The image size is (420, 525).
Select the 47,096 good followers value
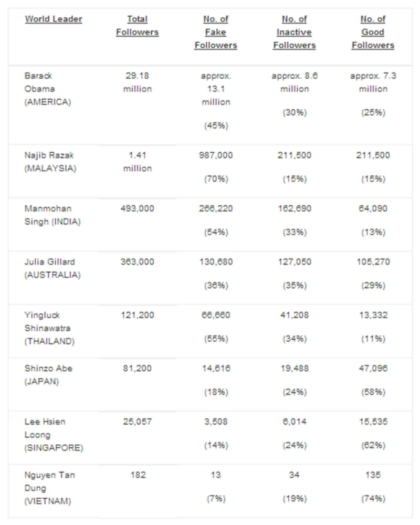click(373, 369)
